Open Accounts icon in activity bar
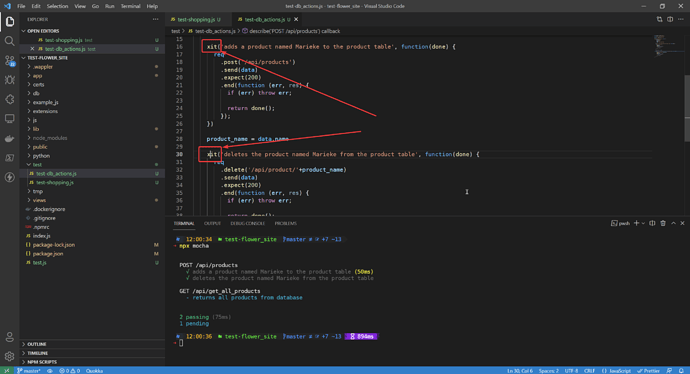 9,337
